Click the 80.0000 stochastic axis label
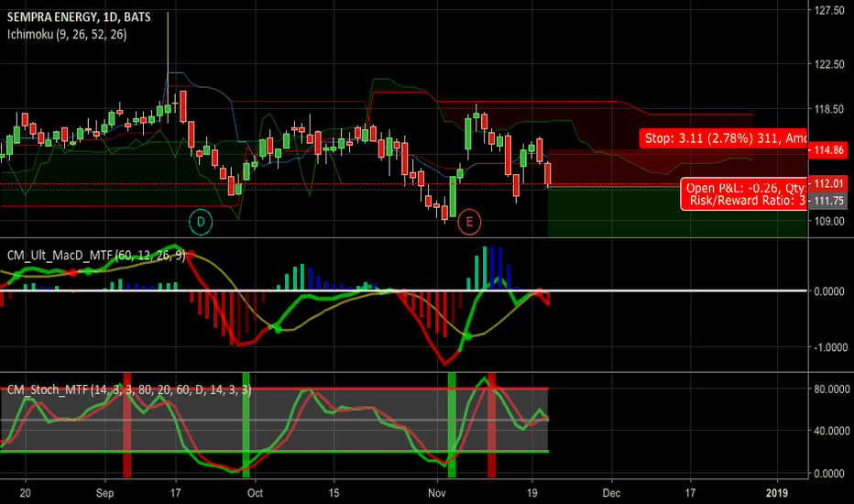 tap(831, 389)
